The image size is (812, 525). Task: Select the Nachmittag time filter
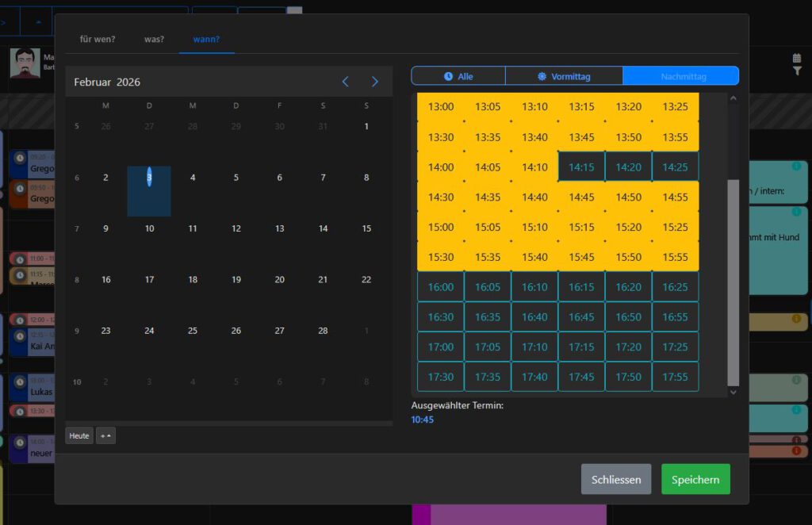point(680,76)
